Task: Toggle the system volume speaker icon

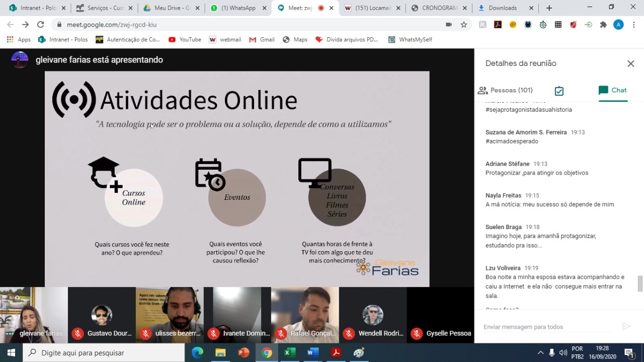Action: pyautogui.click(x=563, y=352)
